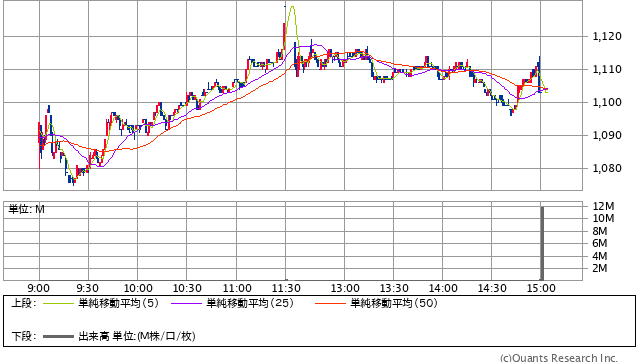Click the 下段: legend label

click(x=24, y=336)
